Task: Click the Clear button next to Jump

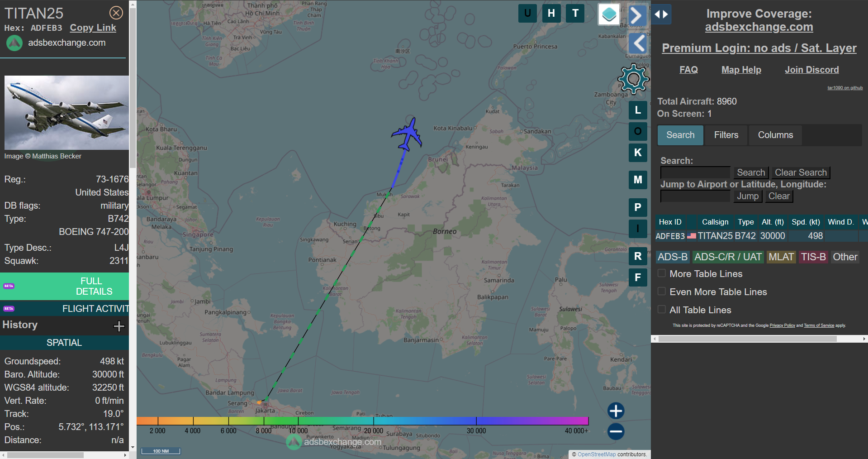Action: (779, 196)
